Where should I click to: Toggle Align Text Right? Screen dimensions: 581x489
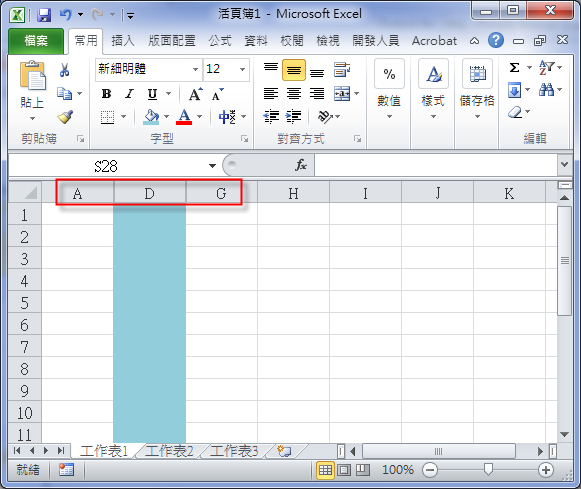pos(317,93)
